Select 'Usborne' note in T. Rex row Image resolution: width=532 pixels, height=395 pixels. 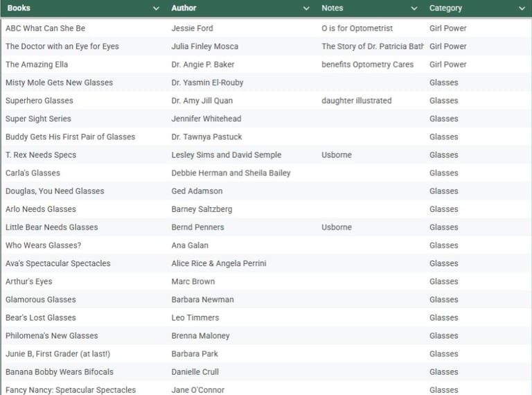[336, 155]
